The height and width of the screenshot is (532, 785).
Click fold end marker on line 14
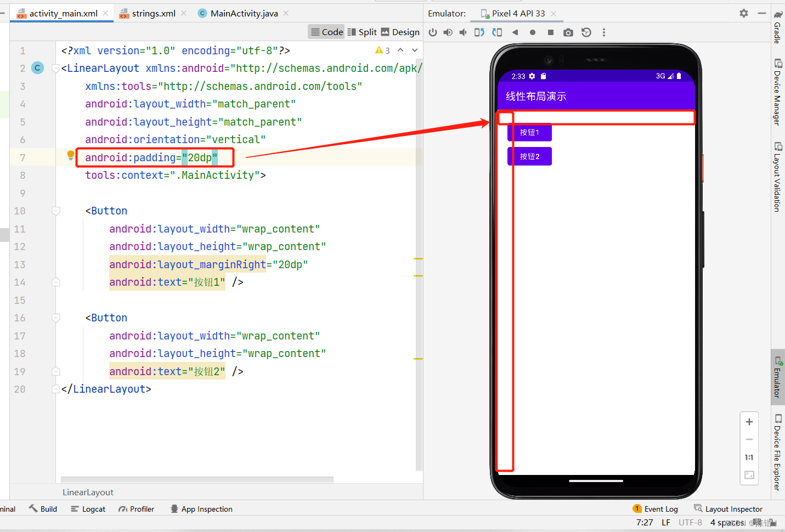(55, 282)
